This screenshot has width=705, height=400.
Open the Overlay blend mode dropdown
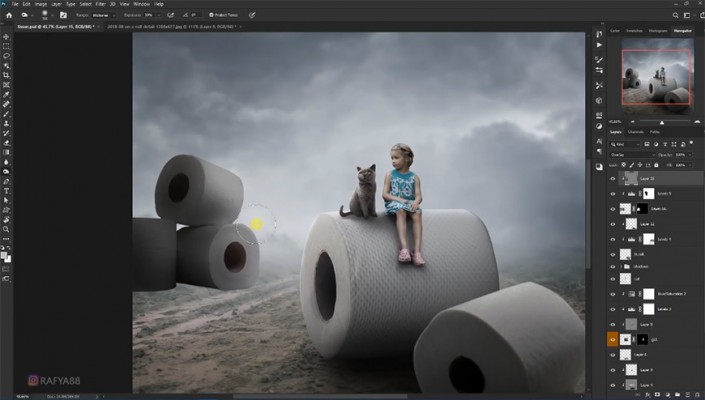click(632, 155)
